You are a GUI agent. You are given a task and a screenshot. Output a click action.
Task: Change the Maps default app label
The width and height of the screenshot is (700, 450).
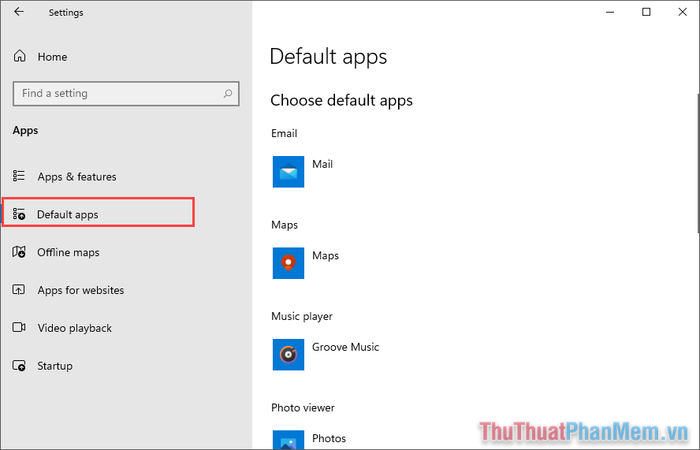[x=325, y=256]
